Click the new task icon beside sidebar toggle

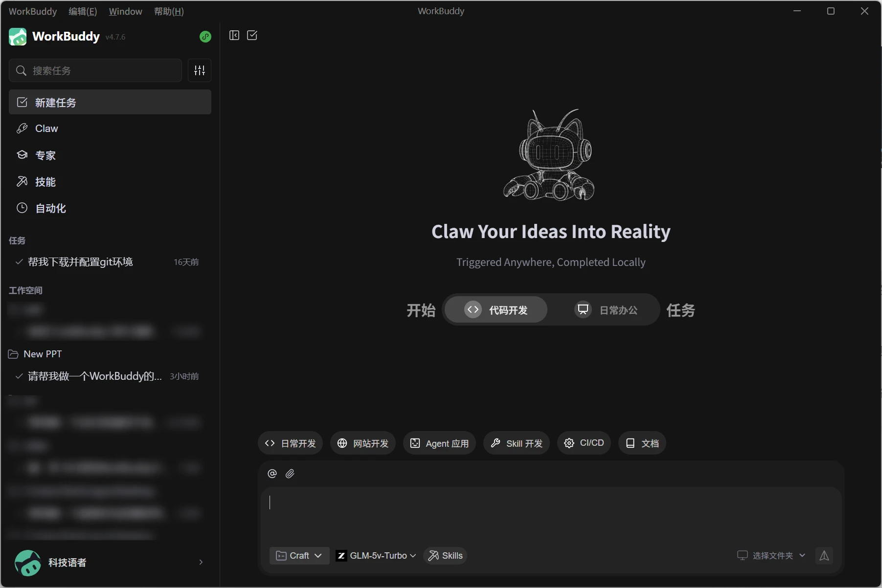252,35
